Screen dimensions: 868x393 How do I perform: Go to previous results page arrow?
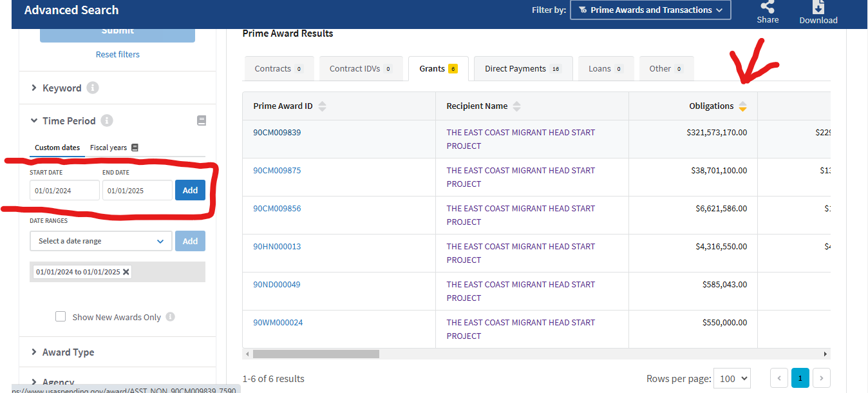point(779,378)
